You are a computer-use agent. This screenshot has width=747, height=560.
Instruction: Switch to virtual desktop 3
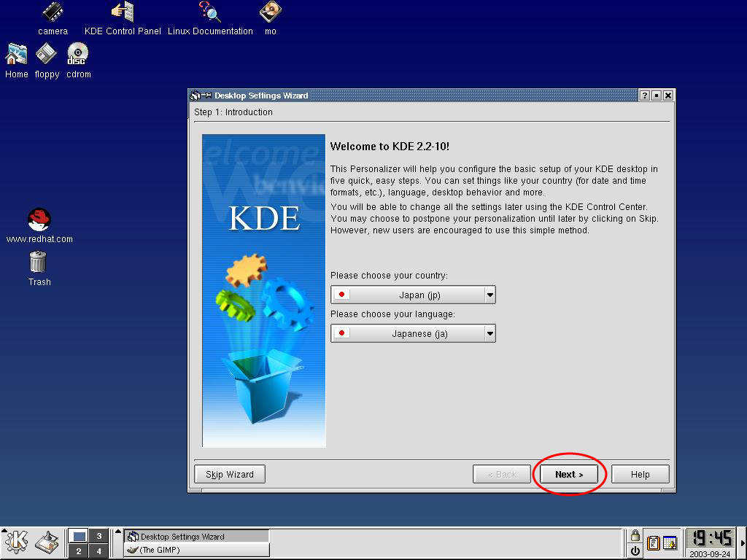click(x=99, y=536)
